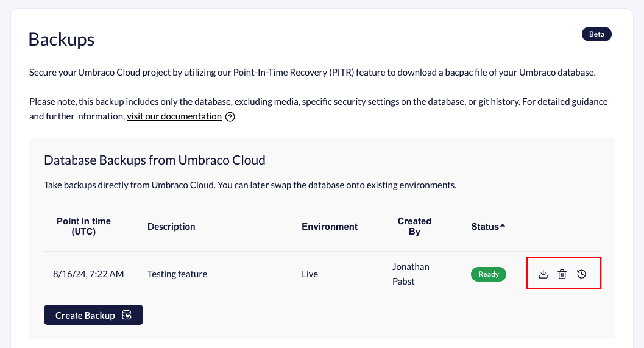Click the Beta badge
Viewport: 644px width, 348px height.
click(x=596, y=34)
